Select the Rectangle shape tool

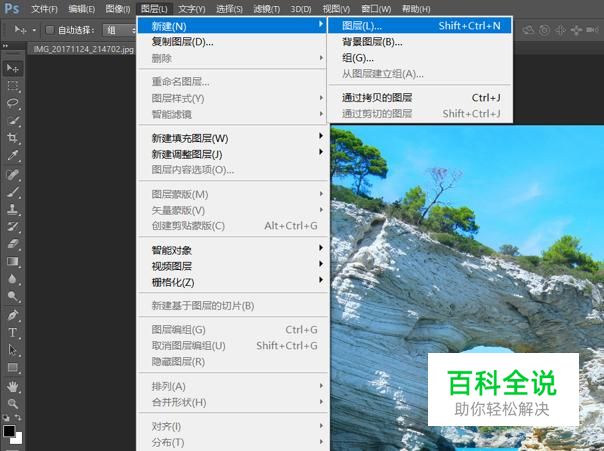13,367
